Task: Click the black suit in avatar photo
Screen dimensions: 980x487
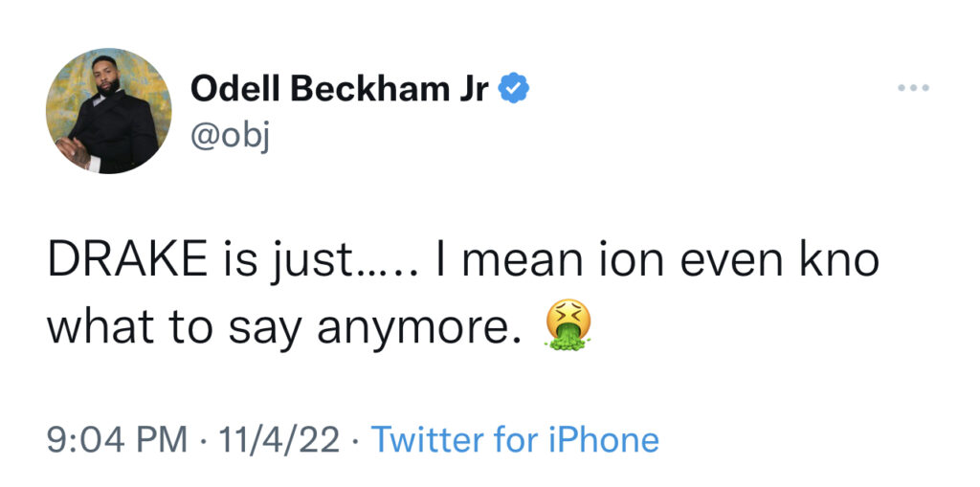Action: tap(115, 133)
